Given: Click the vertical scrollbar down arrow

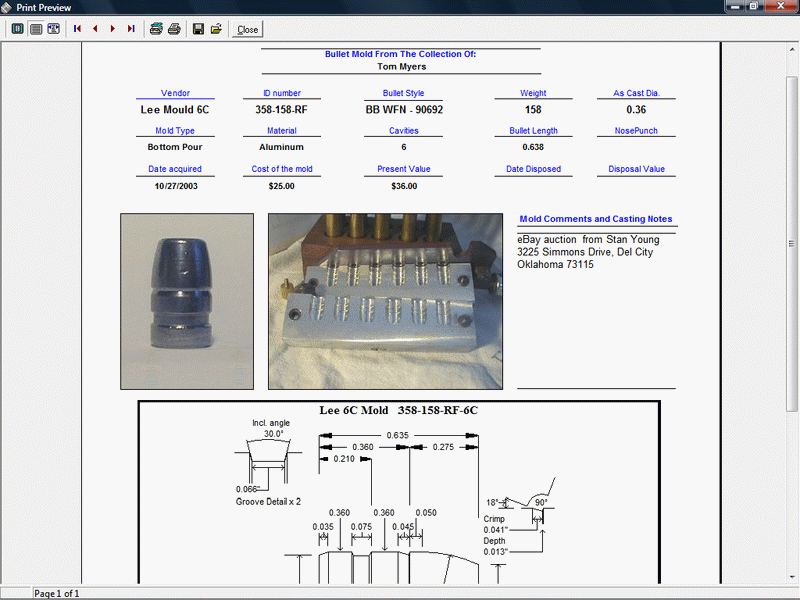Looking at the screenshot, I should pyautogui.click(x=792, y=577).
